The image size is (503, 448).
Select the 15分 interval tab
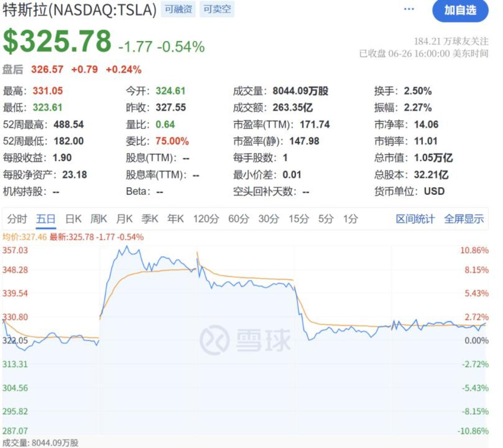(299, 219)
